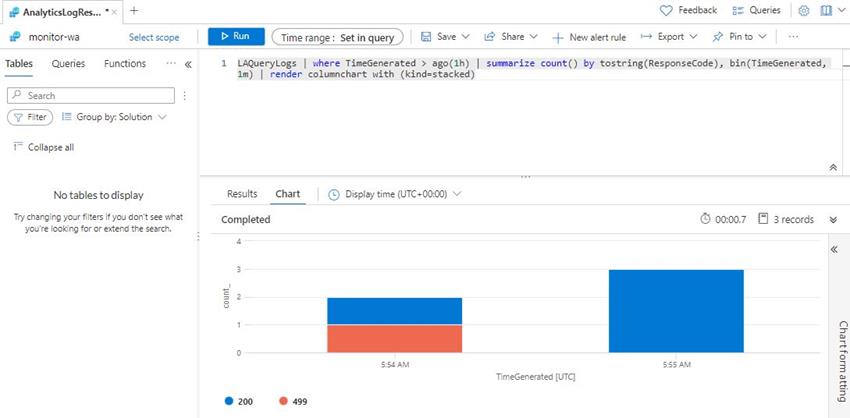Expand the Pin to dropdown chevron
The width and height of the screenshot is (850, 418).
coord(762,37)
